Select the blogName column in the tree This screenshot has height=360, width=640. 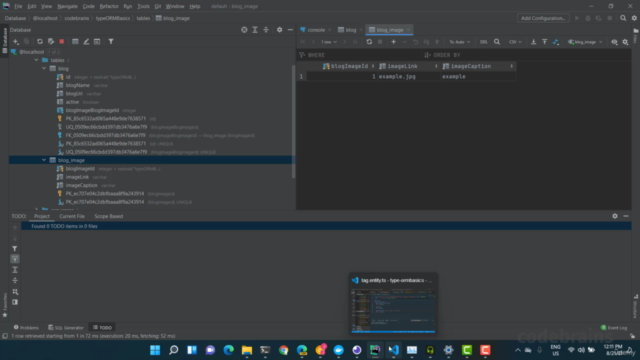78,85
